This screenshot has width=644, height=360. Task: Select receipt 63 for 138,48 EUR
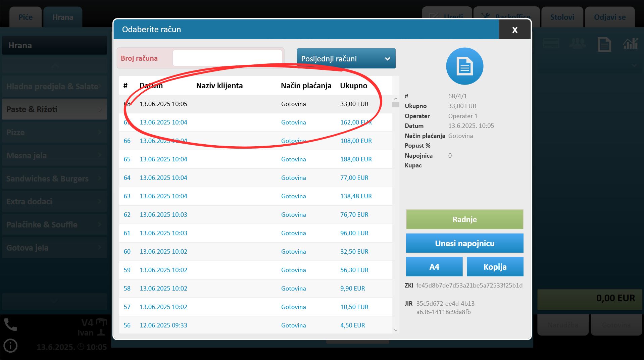pos(255,196)
